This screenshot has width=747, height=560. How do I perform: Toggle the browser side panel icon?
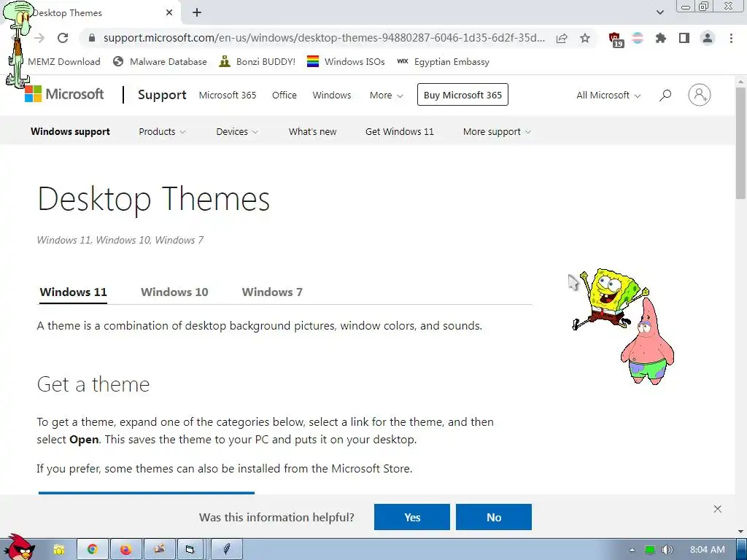684,38
